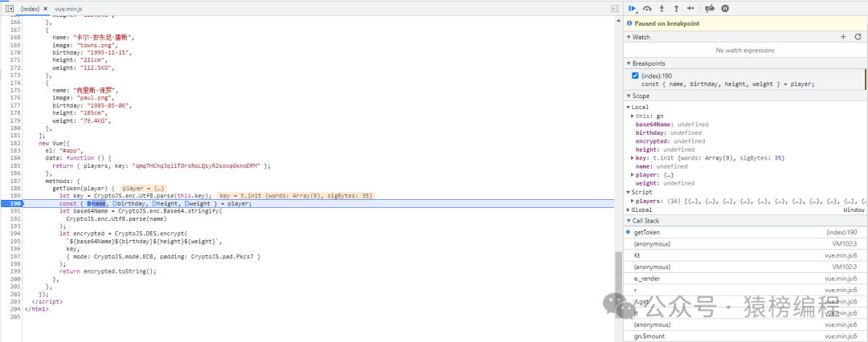Expand the 'this: gn' variable
This screenshot has width=868, height=342.
pyautogui.click(x=633, y=116)
